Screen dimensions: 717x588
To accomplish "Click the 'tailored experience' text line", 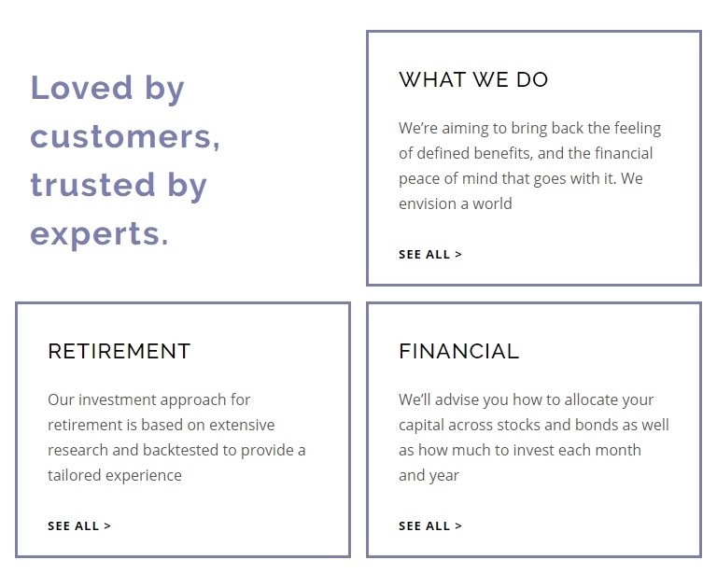I will 115,475.
